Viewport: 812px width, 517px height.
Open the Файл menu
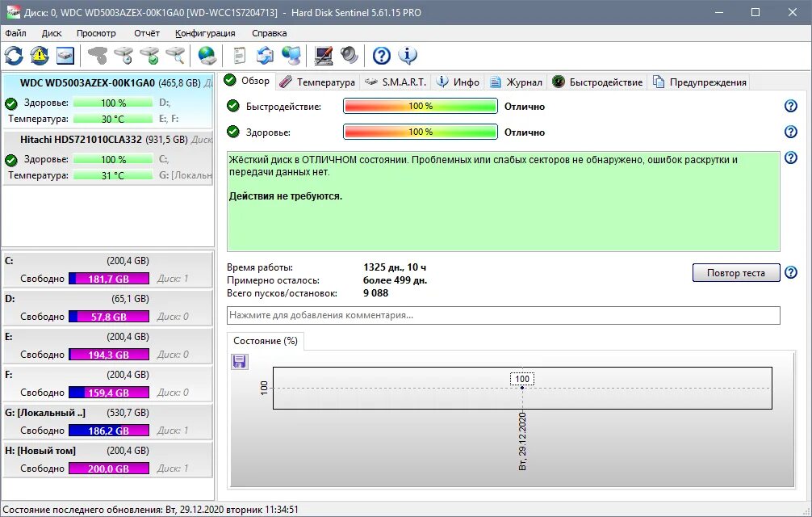point(15,33)
